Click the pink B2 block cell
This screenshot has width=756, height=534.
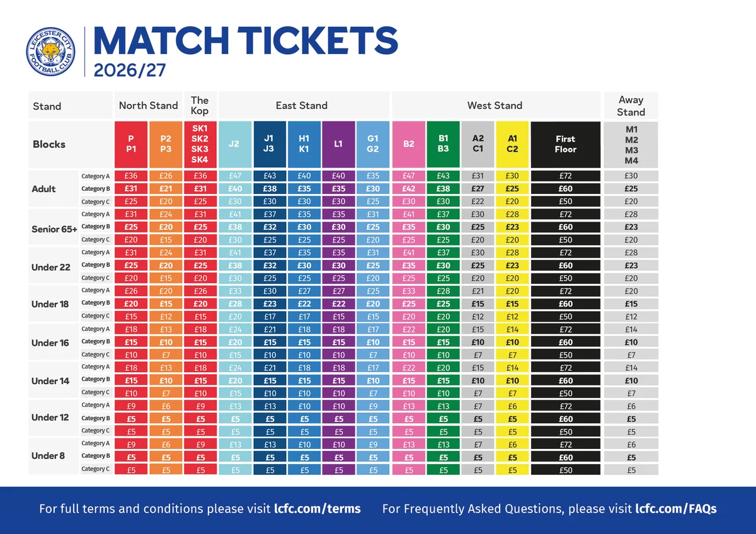click(408, 144)
